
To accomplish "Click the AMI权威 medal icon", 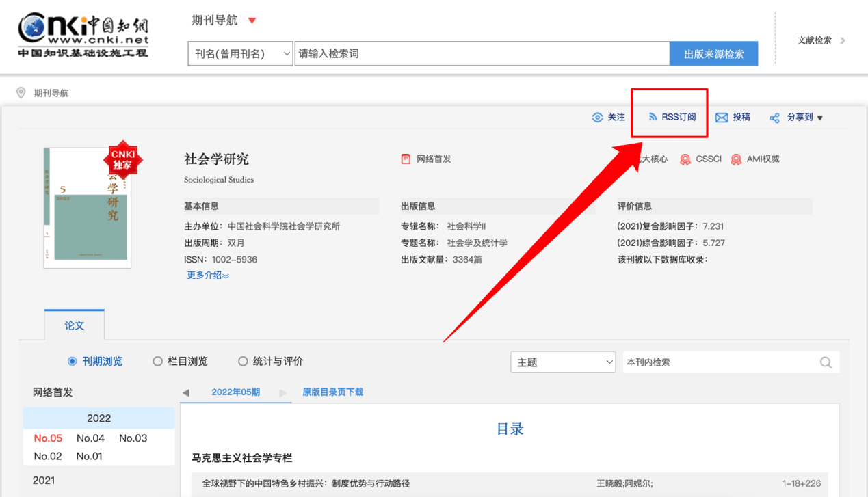I will point(737,159).
